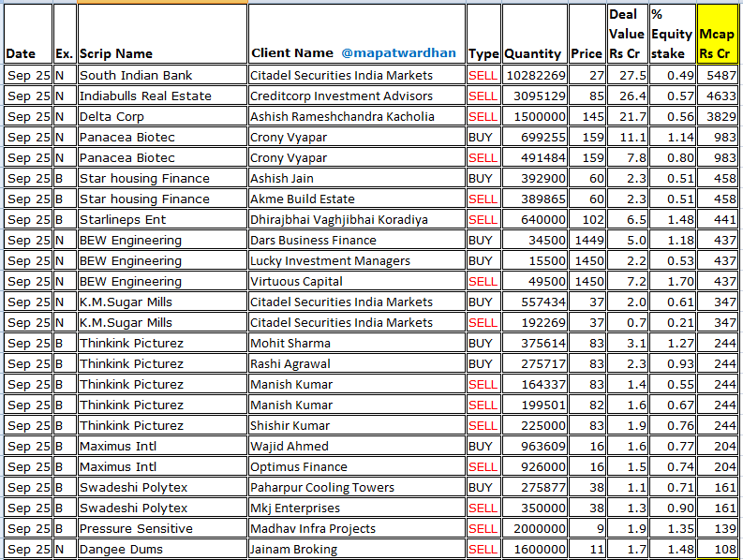This screenshot has width=743, height=560.
Task: Click the Ashish Jain client cell
Action: 357,178
